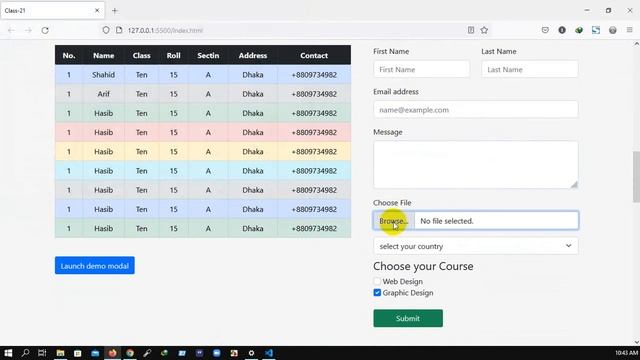Open the Pocket save icon
The width and height of the screenshot is (640, 360).
click(x=545, y=30)
